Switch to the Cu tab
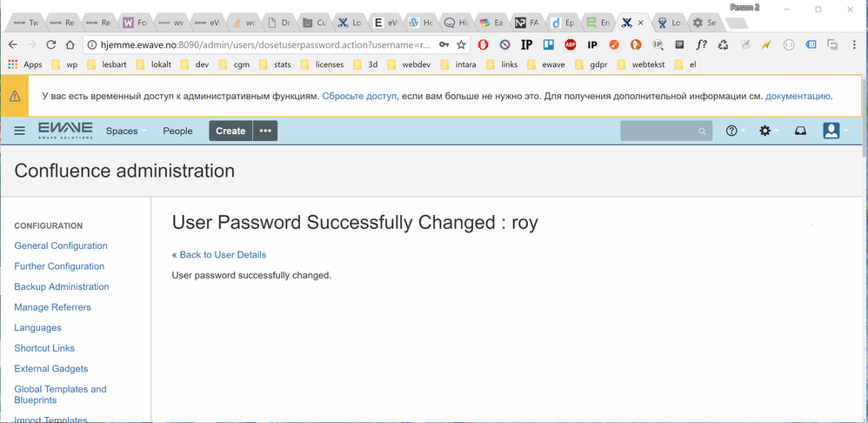This screenshot has width=868, height=423. click(315, 23)
